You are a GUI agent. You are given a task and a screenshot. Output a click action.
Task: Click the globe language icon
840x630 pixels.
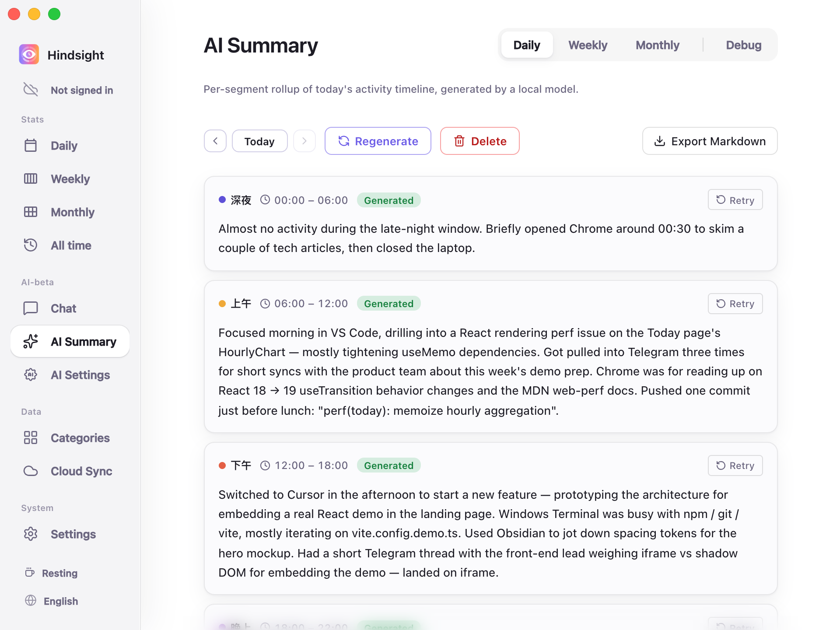(x=31, y=600)
